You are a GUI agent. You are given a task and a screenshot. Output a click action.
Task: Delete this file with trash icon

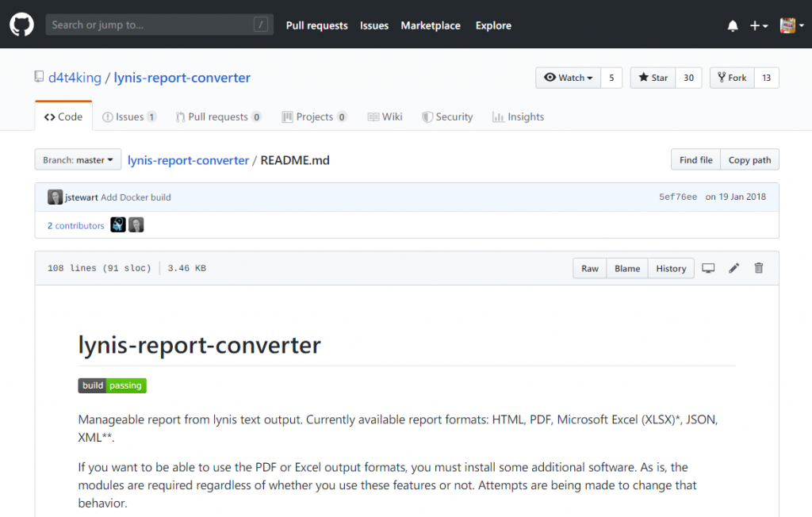click(x=759, y=268)
